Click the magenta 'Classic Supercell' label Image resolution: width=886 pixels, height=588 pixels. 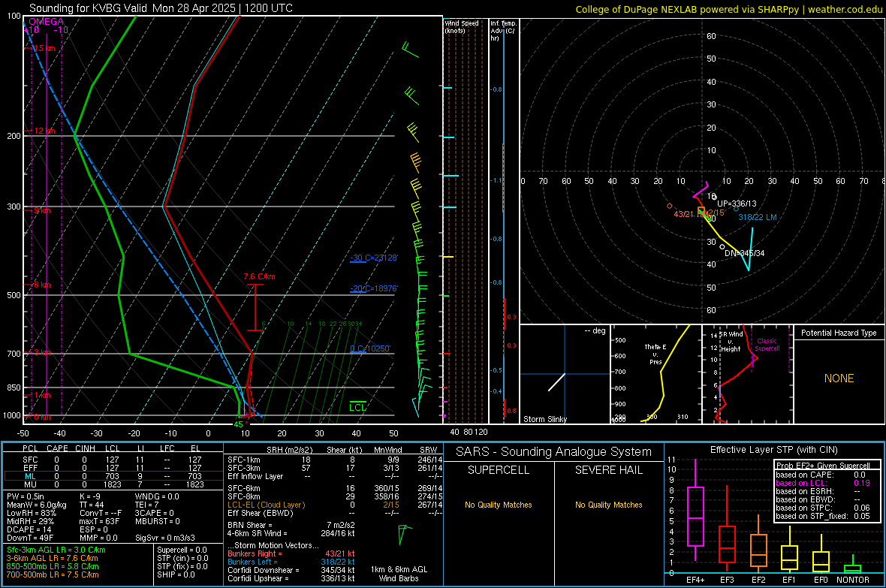pyautogui.click(x=767, y=345)
